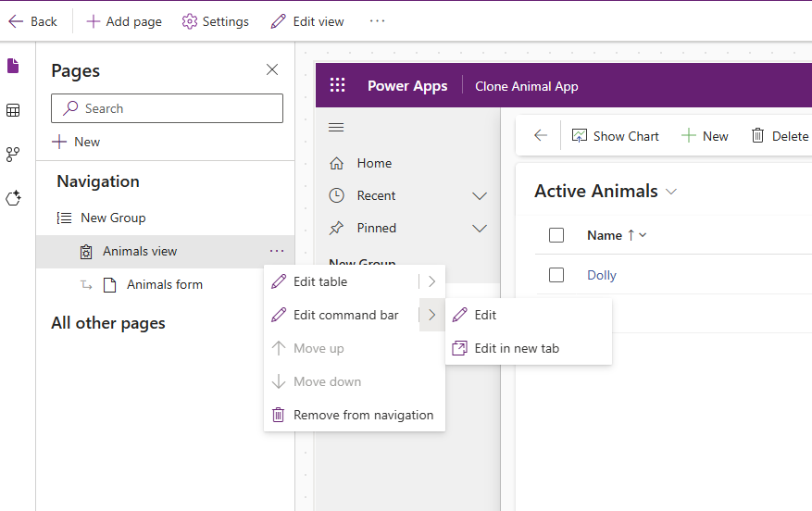Select Animals view page item
Screen dimensions: 812x511
click(165, 251)
